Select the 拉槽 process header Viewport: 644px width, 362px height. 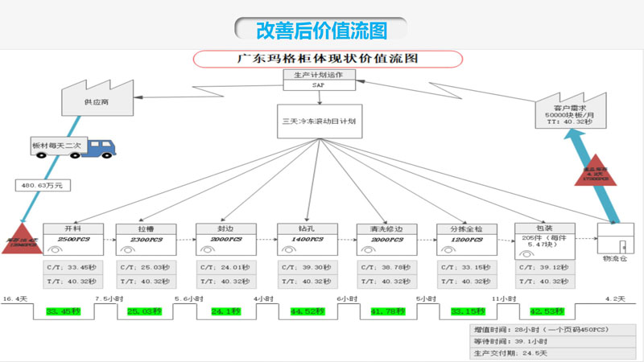pos(146,228)
